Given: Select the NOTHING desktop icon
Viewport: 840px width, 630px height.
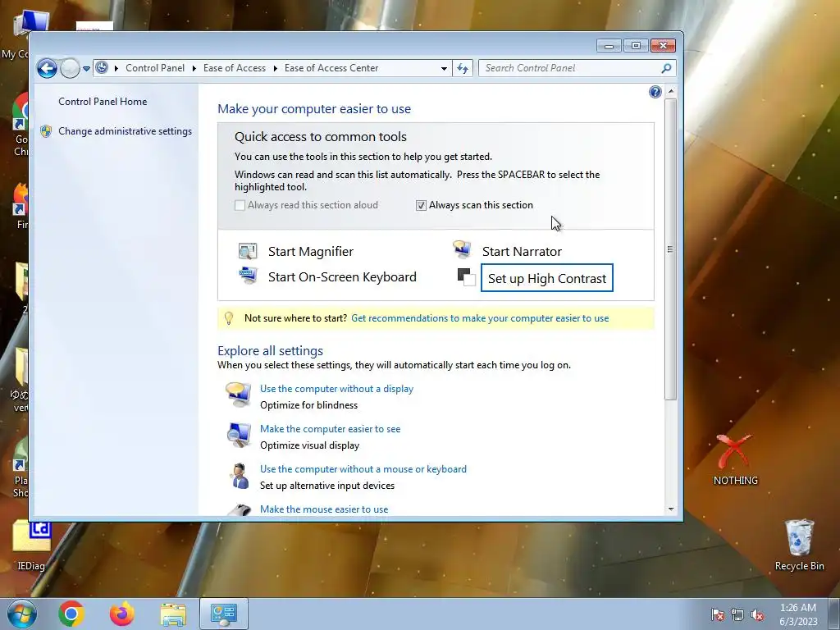Looking at the screenshot, I should tap(736, 459).
